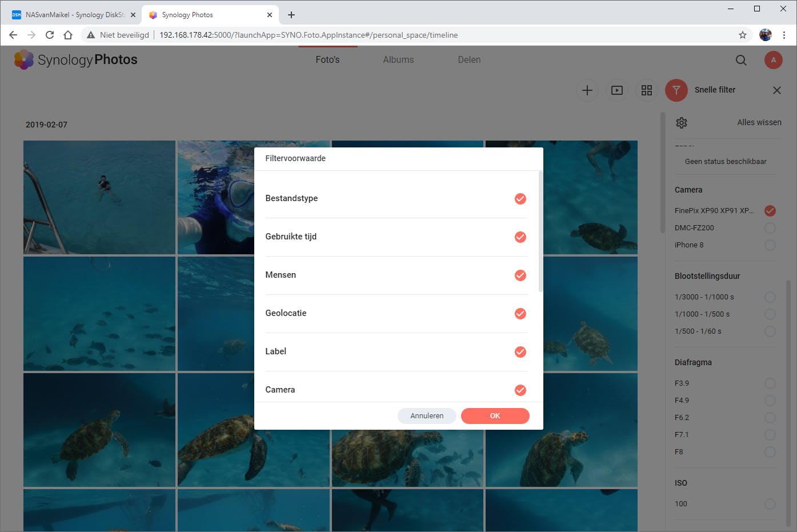Switch to NASvanMaikel Synology DiskStation tab
This screenshot has height=532, width=797.
click(73, 15)
